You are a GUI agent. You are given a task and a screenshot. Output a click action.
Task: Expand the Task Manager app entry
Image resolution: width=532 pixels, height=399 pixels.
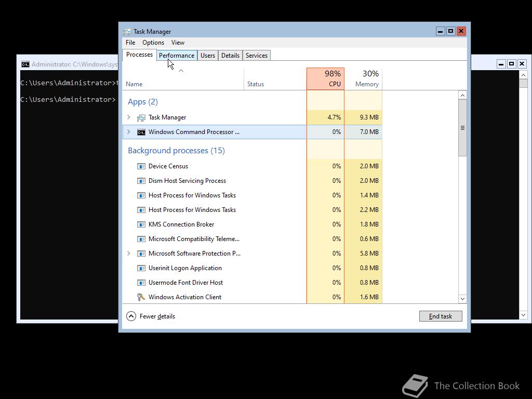click(129, 117)
